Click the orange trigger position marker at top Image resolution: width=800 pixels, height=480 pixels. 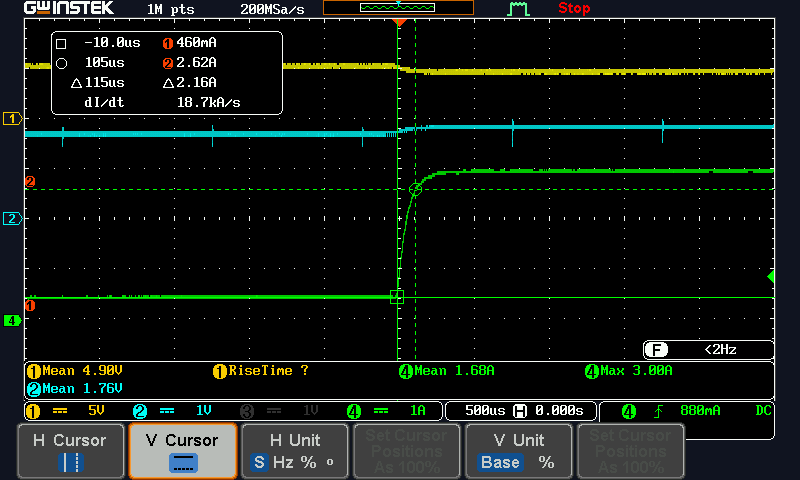(399, 21)
